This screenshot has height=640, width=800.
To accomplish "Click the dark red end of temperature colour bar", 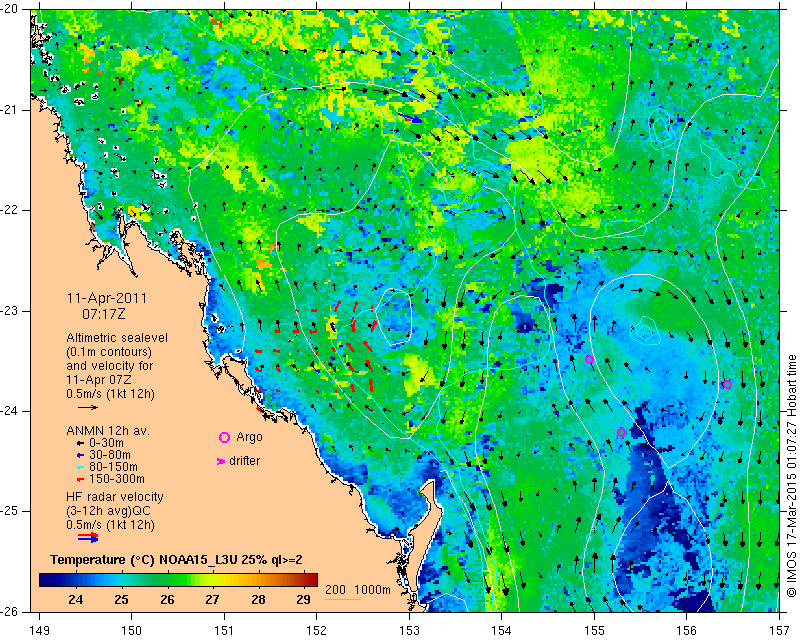I will [311, 580].
